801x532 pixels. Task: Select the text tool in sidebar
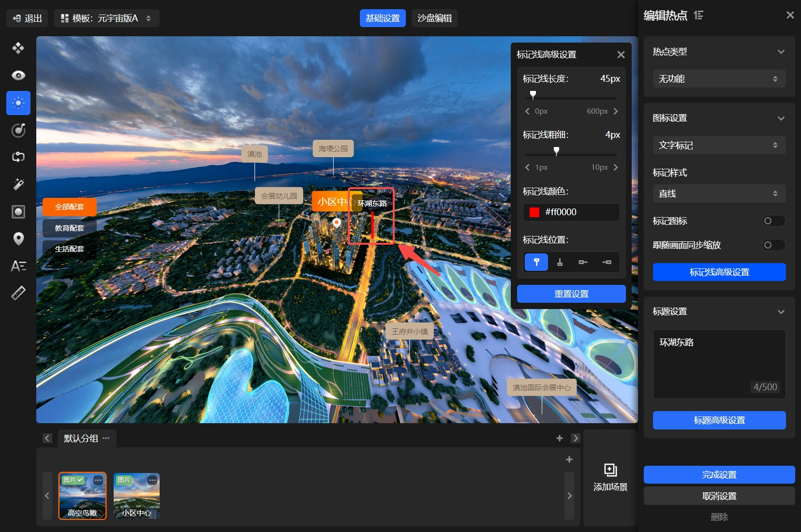(x=18, y=266)
